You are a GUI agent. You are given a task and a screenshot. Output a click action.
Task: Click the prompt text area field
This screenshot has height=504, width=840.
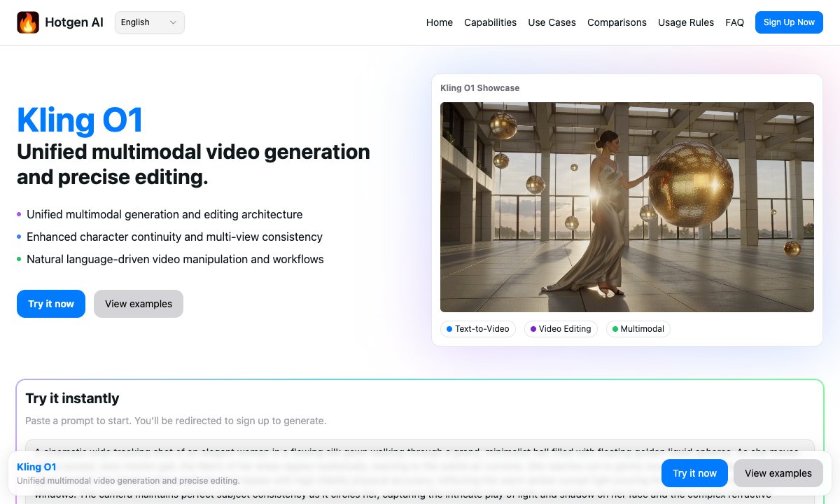(x=420, y=447)
